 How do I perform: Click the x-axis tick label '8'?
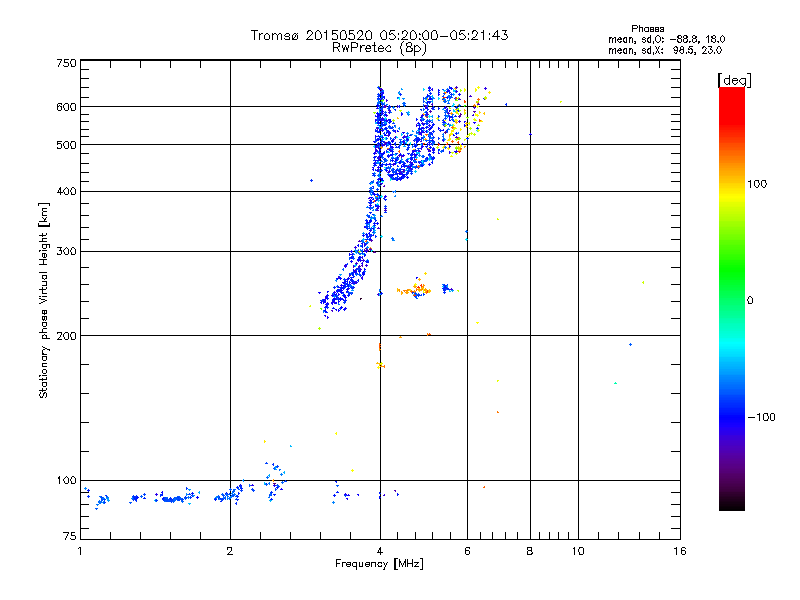coord(530,551)
